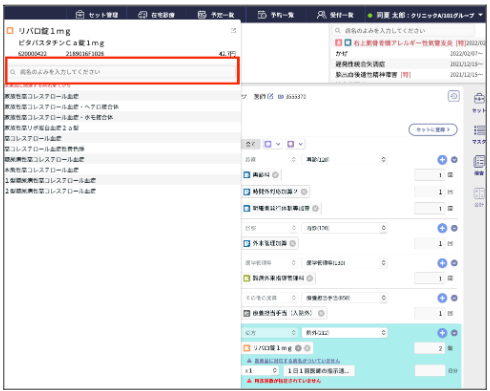The height and width of the screenshot is (391, 490).
Task: Open セット管理 in the top navigation
Action: (97, 15)
